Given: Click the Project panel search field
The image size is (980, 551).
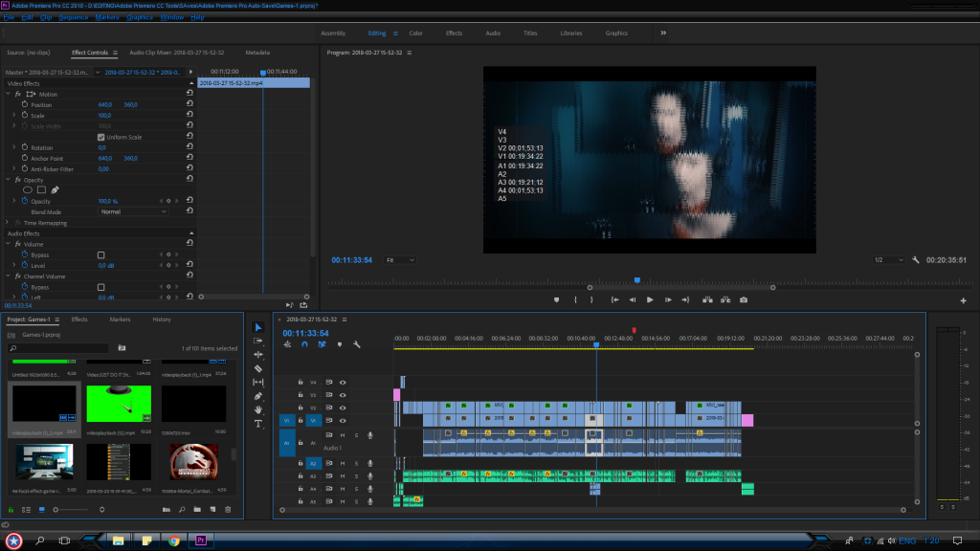Looking at the screenshot, I should click(x=58, y=348).
